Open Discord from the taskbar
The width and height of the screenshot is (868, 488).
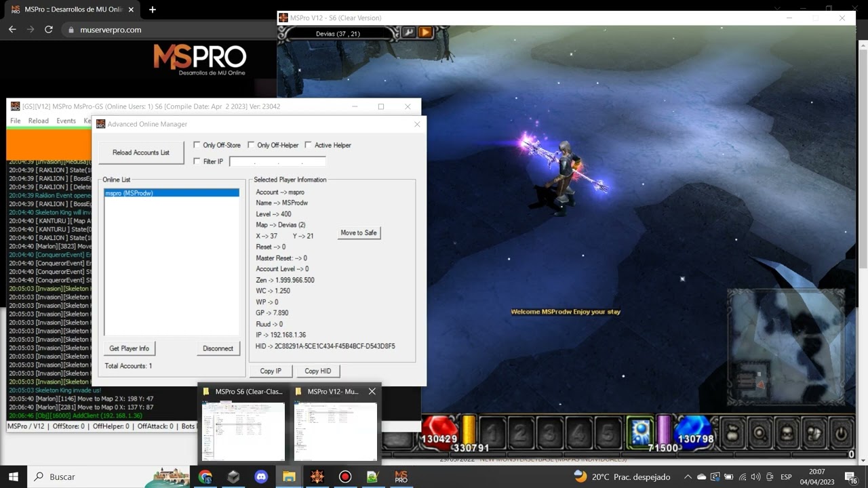pyautogui.click(x=261, y=476)
